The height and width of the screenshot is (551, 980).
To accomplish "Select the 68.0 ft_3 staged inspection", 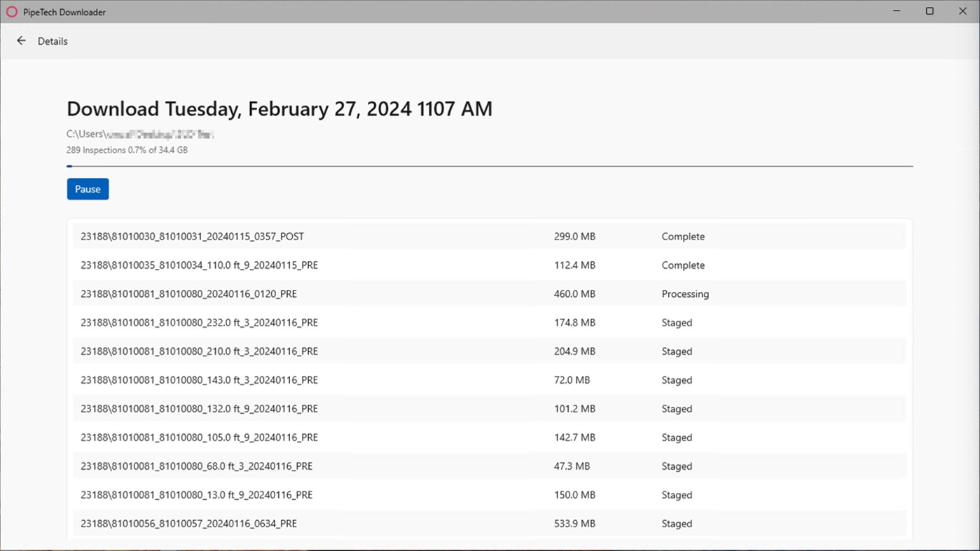I will coord(196,466).
